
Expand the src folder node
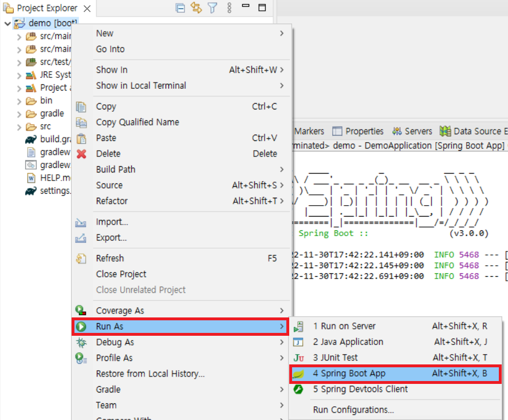pyautogui.click(x=19, y=127)
